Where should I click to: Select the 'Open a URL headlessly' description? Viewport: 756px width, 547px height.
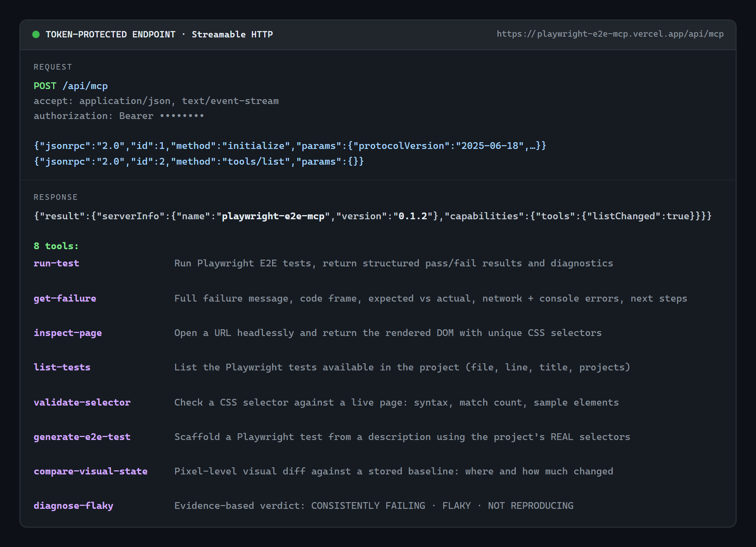pos(388,333)
